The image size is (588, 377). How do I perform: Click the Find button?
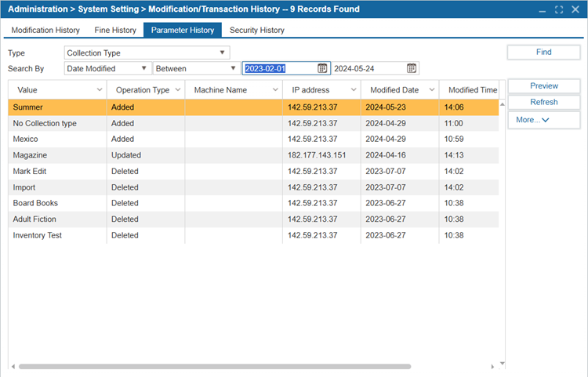(x=544, y=52)
